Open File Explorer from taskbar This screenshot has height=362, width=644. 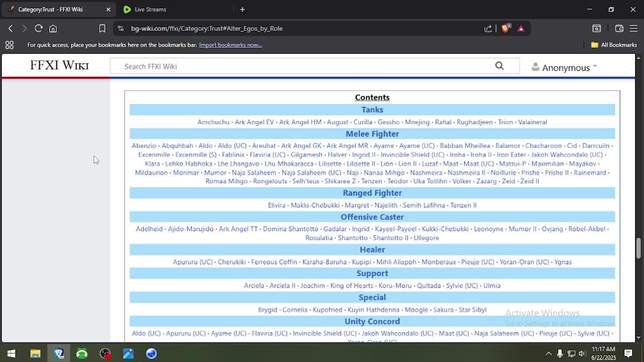pyautogui.click(x=35, y=353)
